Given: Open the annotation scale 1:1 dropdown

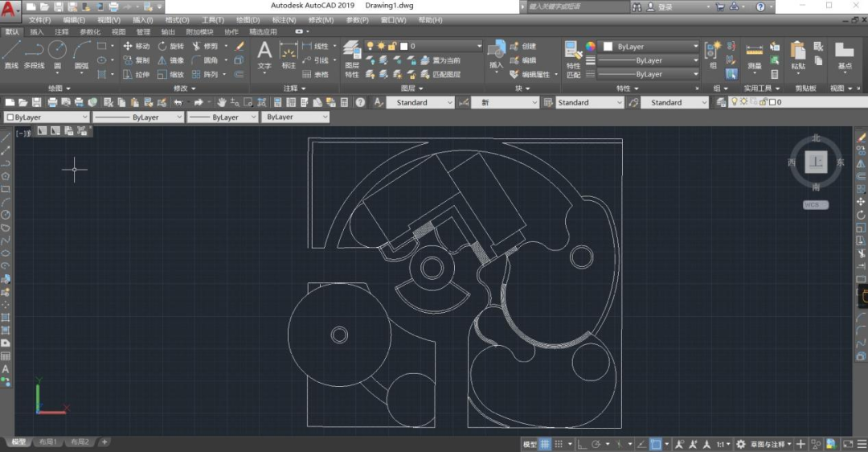Looking at the screenshot, I should click(723, 444).
